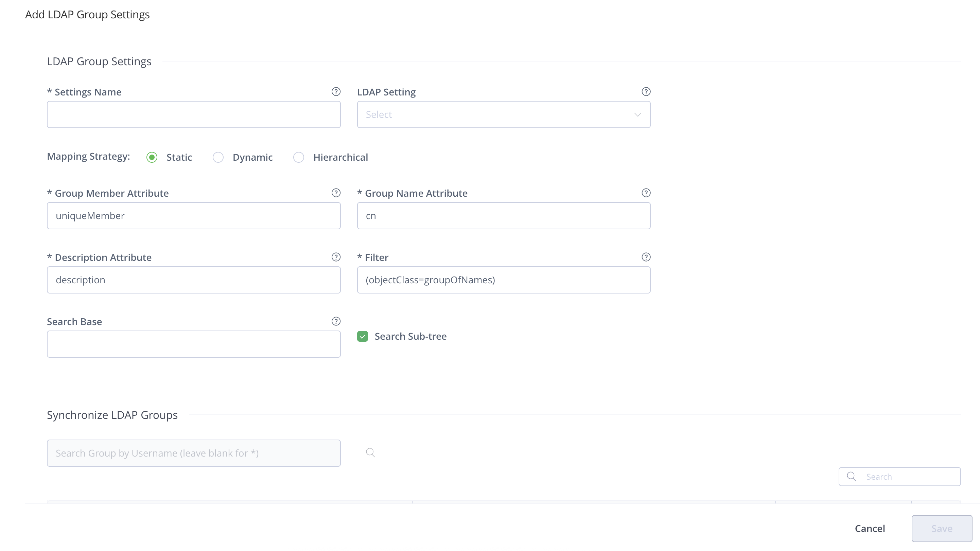Screen dimensions: 980x551
Task: Click the search magnifier beside the group search
Action: pyautogui.click(x=370, y=452)
